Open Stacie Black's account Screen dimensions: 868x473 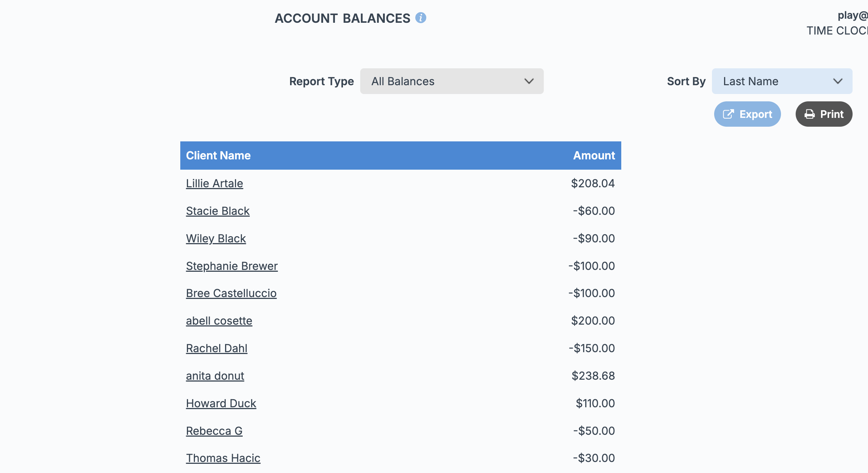pyautogui.click(x=218, y=211)
